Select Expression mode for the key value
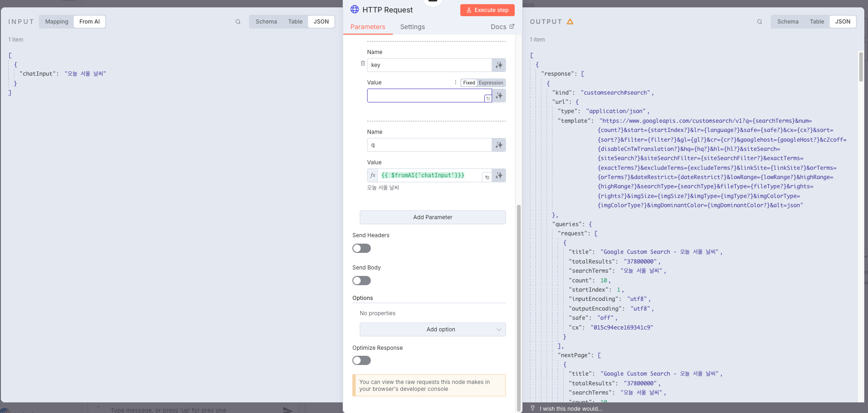868x413 pixels. coord(491,83)
